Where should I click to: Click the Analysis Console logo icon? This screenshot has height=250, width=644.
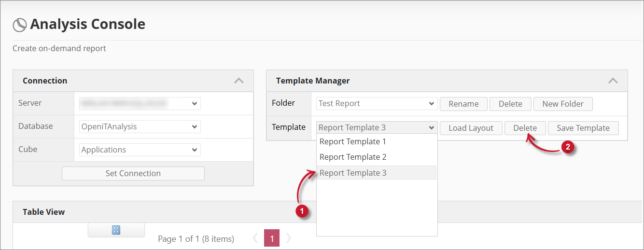19,25
